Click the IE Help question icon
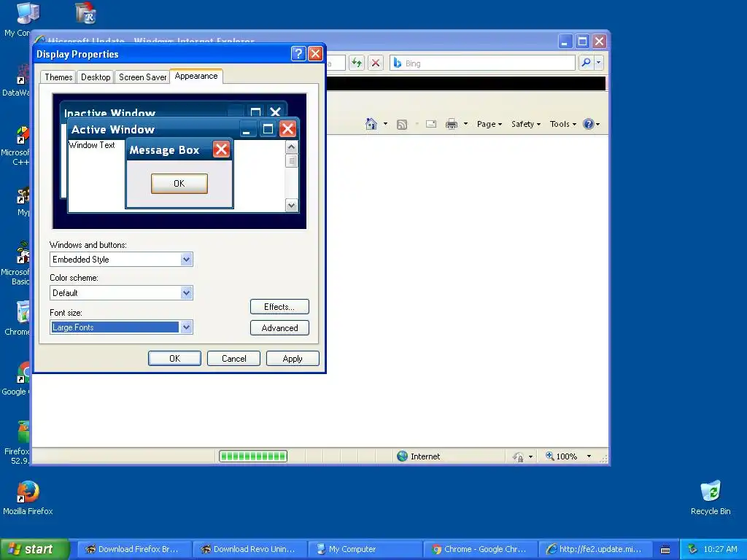 pyautogui.click(x=589, y=124)
